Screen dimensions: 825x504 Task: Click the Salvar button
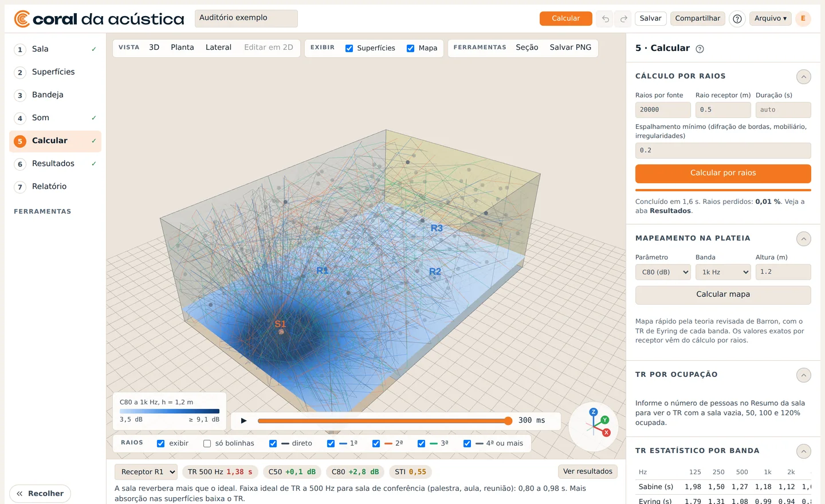650,18
